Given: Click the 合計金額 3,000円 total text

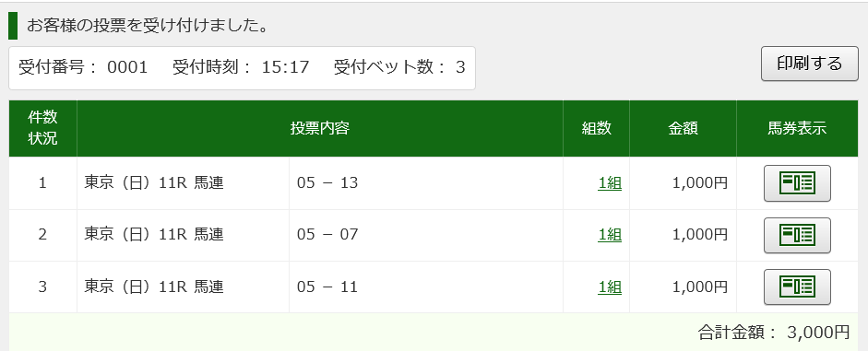Looking at the screenshot, I should pyautogui.click(x=774, y=333).
